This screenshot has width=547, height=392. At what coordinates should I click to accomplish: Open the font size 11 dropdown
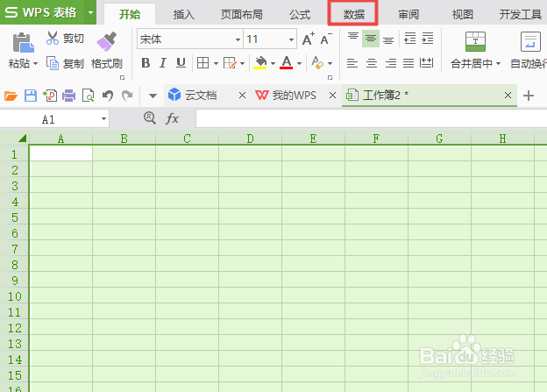(291, 39)
